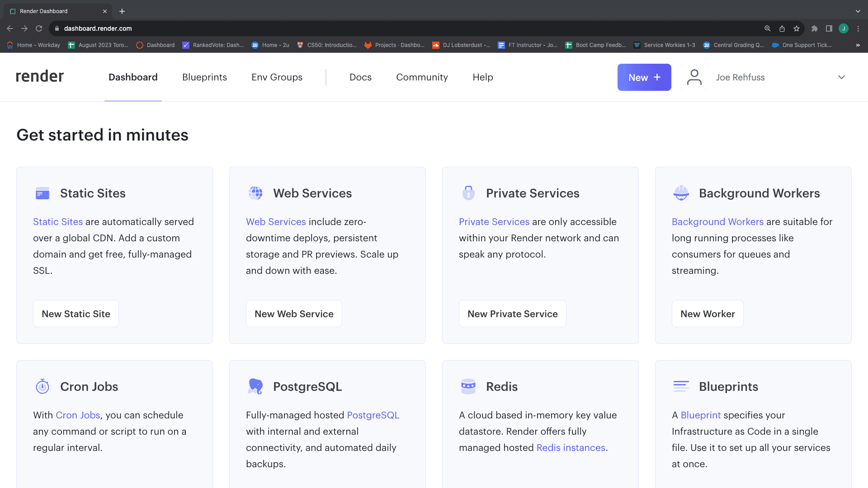Click New Static Site button
This screenshot has width=868, height=488.
[76, 314]
